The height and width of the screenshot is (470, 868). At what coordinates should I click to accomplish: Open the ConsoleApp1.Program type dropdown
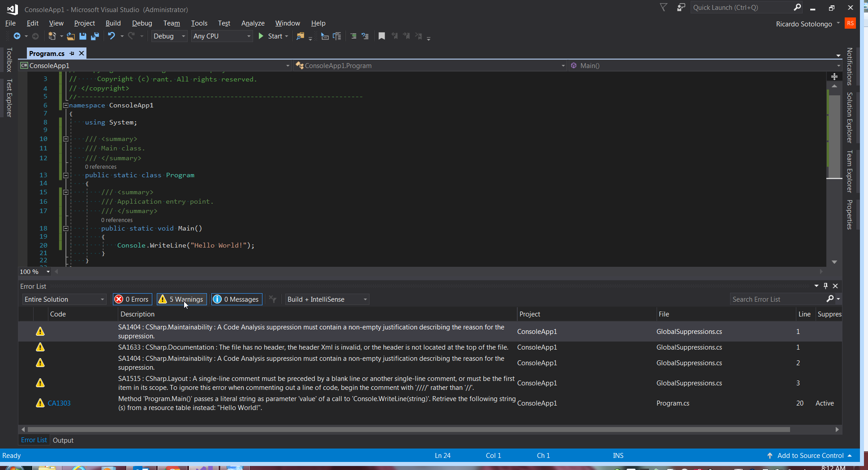430,65
